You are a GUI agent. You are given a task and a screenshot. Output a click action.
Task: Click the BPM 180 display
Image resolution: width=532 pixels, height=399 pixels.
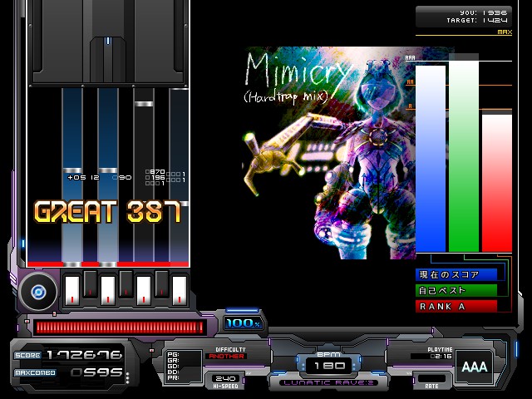[329, 366]
